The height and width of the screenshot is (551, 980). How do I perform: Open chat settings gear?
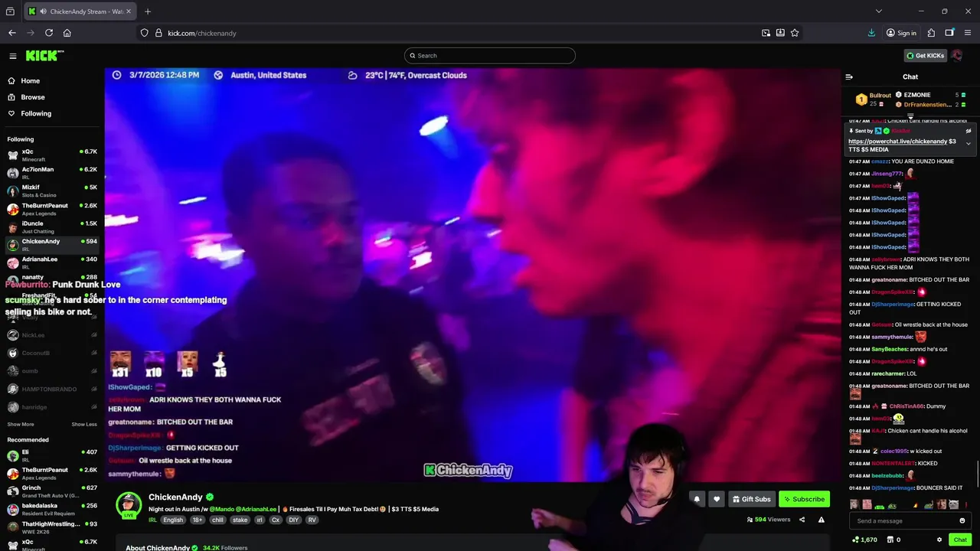pyautogui.click(x=939, y=540)
